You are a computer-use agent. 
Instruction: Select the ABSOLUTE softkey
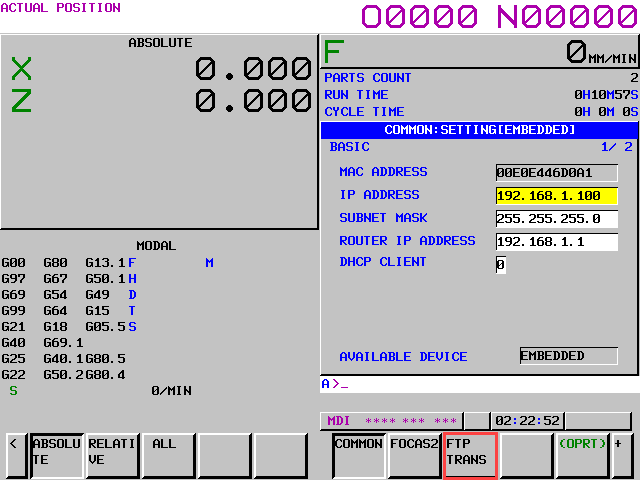click(57, 456)
